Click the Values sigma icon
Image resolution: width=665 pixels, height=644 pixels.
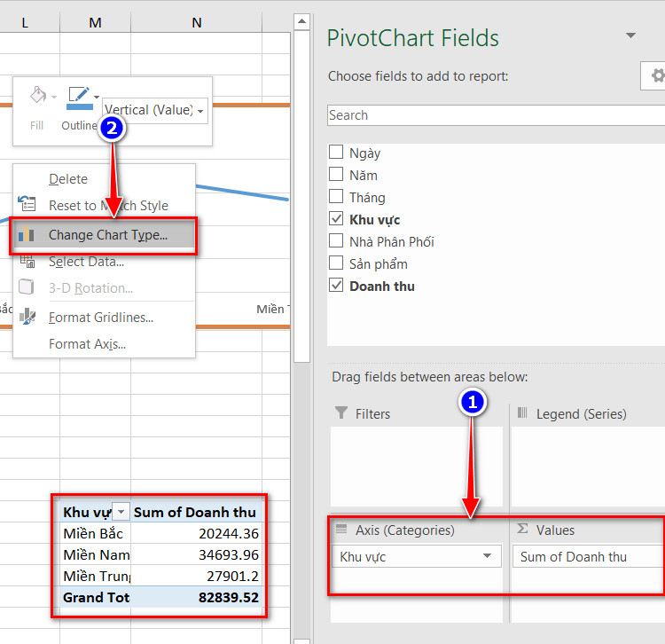[522, 529]
